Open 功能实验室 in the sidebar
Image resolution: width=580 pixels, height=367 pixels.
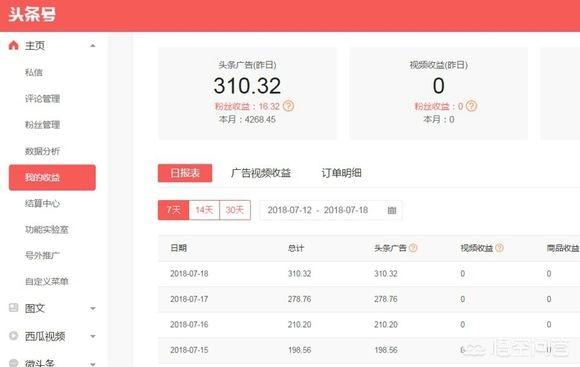tap(47, 230)
